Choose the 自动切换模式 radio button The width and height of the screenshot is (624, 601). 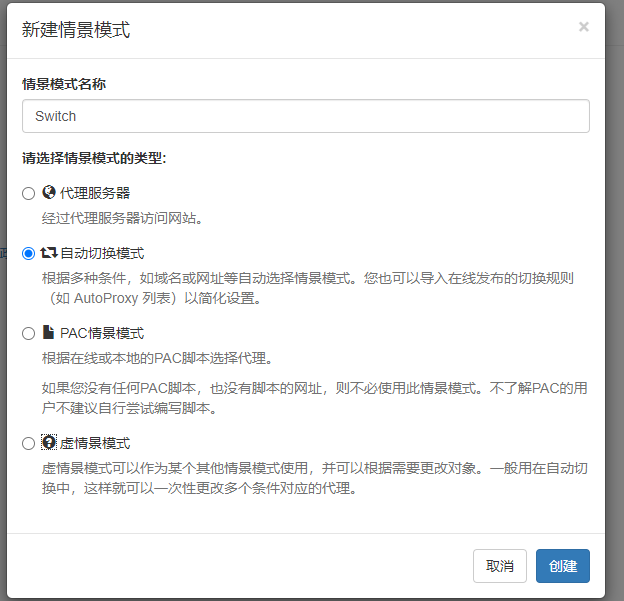pos(29,253)
